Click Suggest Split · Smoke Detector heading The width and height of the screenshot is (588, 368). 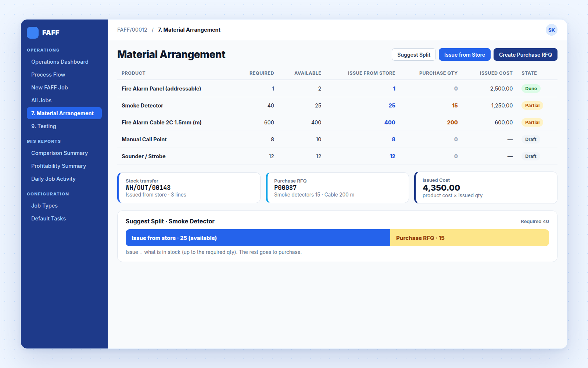170,222
